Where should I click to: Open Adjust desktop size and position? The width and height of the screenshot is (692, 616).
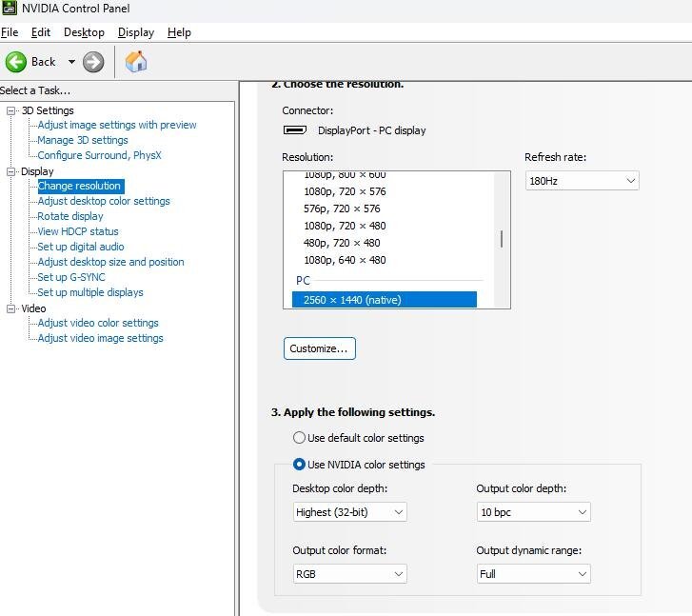click(110, 262)
